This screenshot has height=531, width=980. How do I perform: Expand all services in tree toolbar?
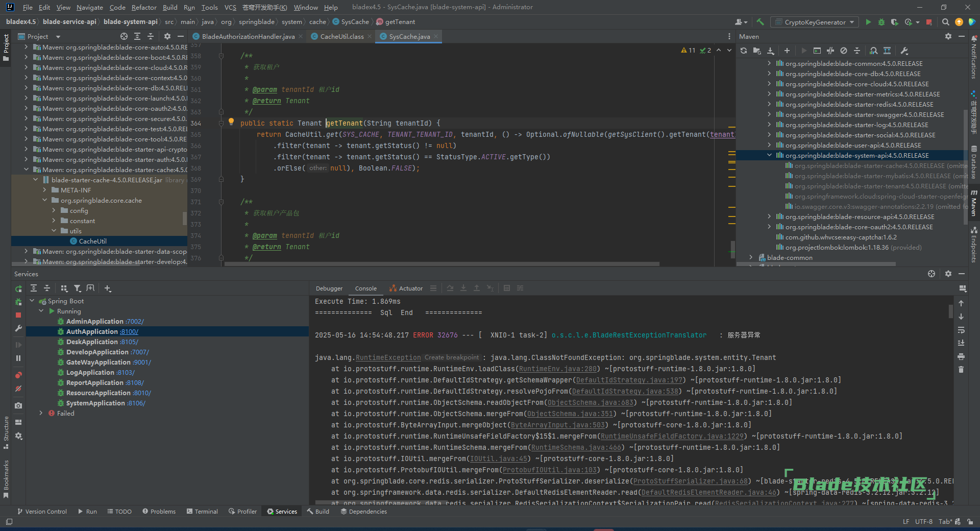[x=34, y=288]
